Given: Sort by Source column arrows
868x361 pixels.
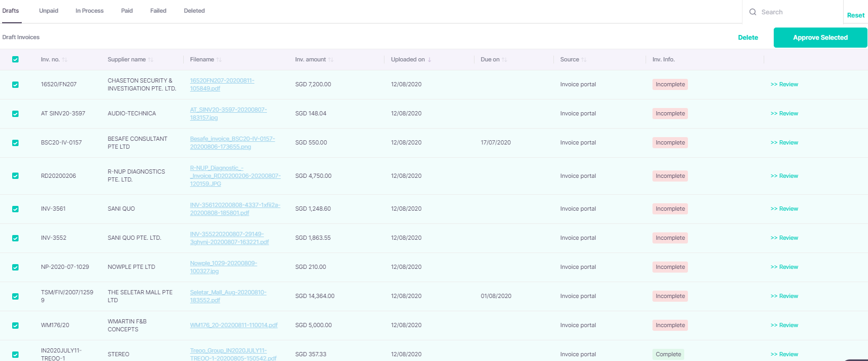Looking at the screenshot, I should coord(584,60).
